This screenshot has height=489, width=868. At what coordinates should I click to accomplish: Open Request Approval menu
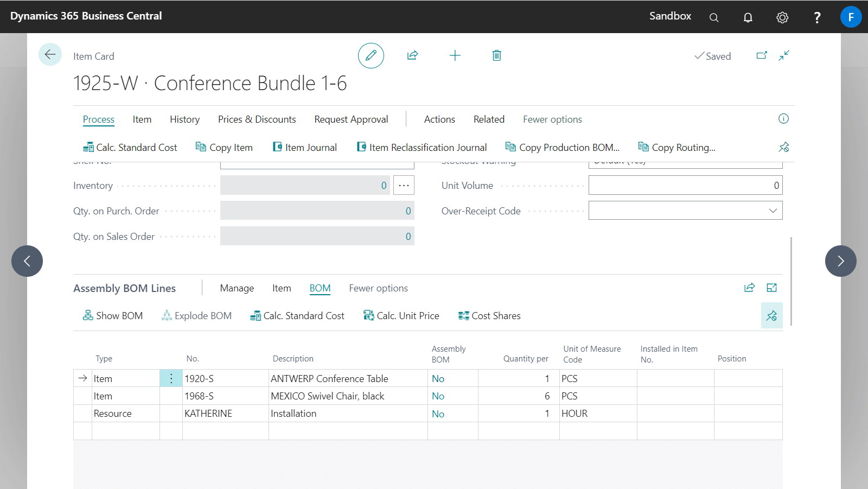click(351, 119)
